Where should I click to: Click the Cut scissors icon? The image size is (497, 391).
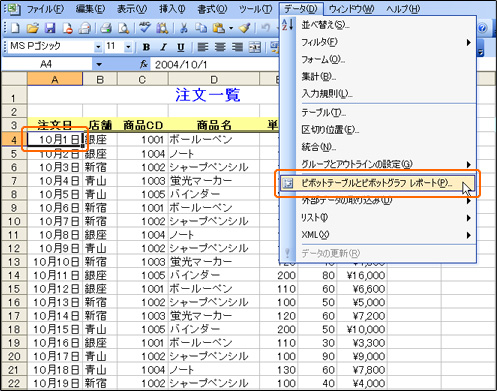183,28
